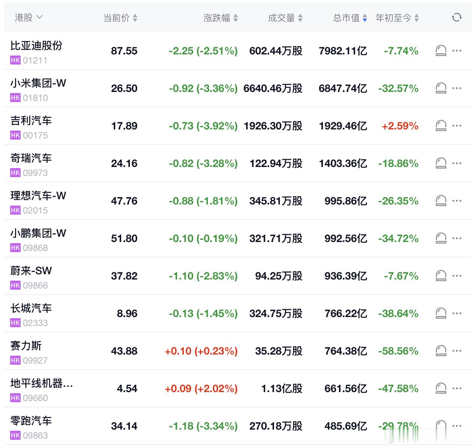Viewport: 476px width, 448px height.
Task: Select stock code 09866
Action: pyautogui.click(x=35, y=286)
